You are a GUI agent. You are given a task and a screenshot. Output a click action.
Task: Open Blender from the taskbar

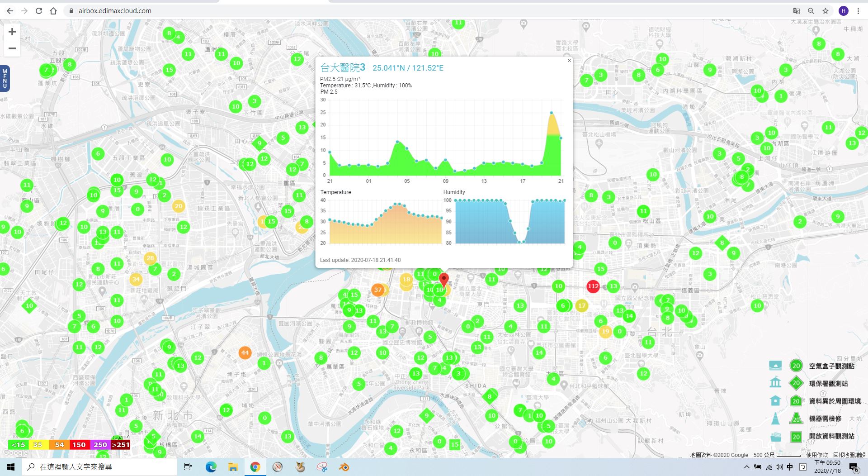pos(344,467)
